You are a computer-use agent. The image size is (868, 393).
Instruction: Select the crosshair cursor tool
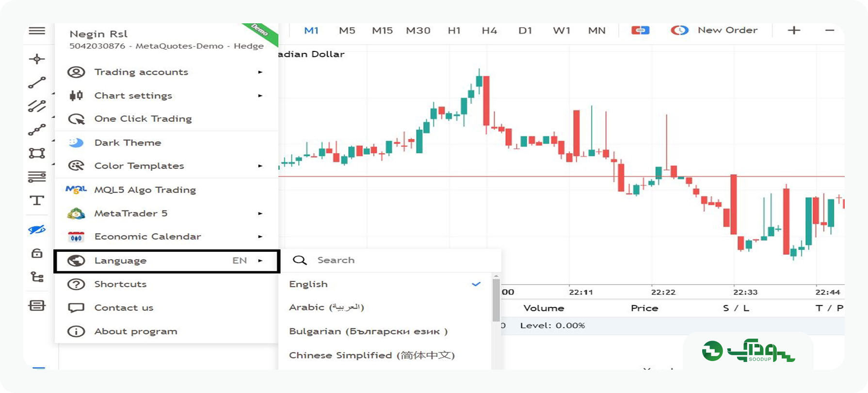pyautogui.click(x=37, y=59)
